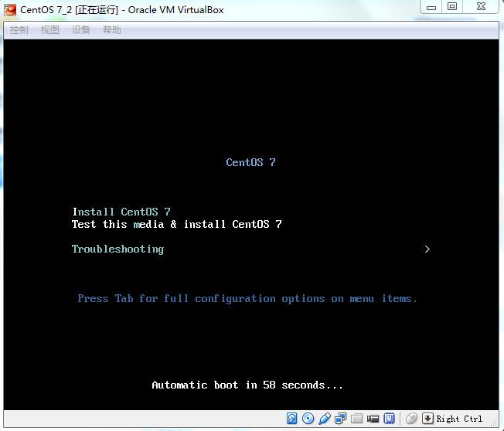The width and height of the screenshot is (504, 431).
Task: Open the 视图 menu
Action: (49, 30)
